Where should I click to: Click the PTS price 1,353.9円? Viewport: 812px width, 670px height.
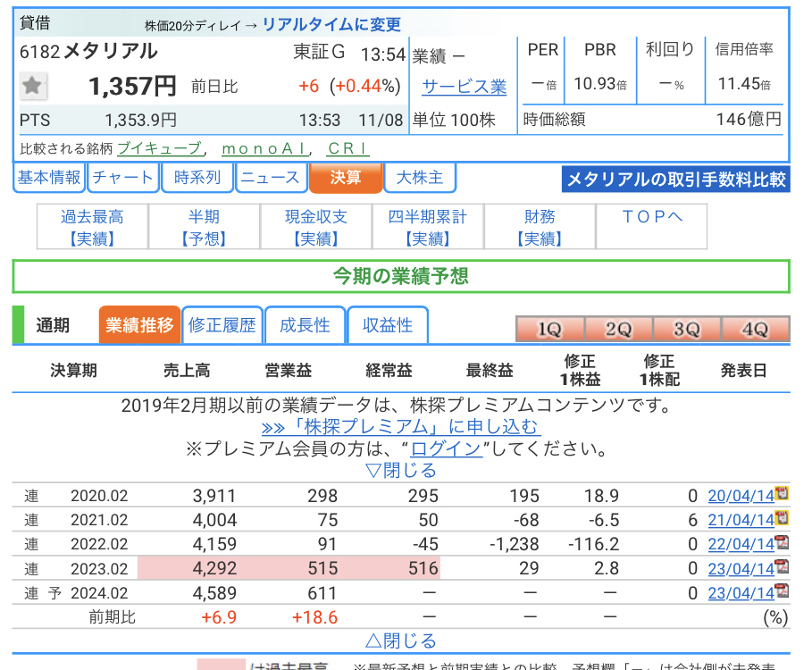tap(141, 120)
